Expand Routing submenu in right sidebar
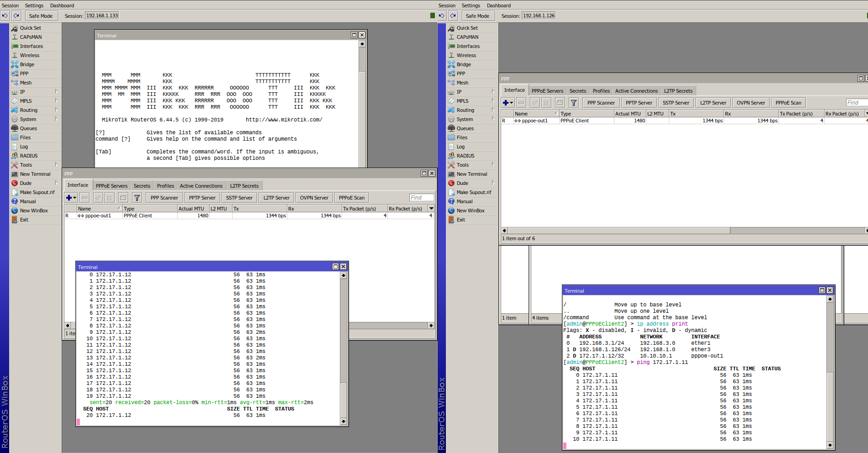Viewport: 868px width, 453px height. 493,110
